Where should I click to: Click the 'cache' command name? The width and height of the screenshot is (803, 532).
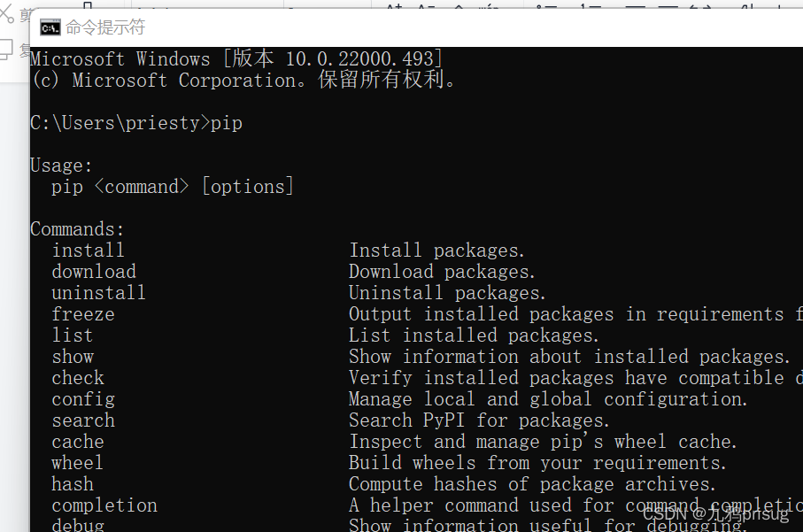78,442
